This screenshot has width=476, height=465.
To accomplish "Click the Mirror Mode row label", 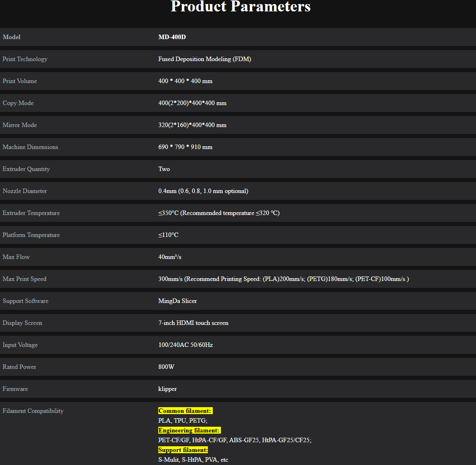I will [x=20, y=125].
